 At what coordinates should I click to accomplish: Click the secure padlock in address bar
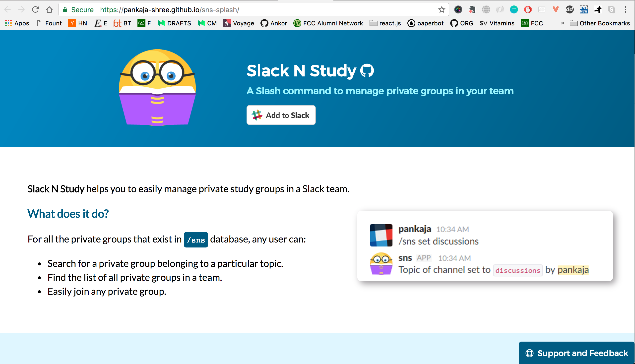pos(65,10)
